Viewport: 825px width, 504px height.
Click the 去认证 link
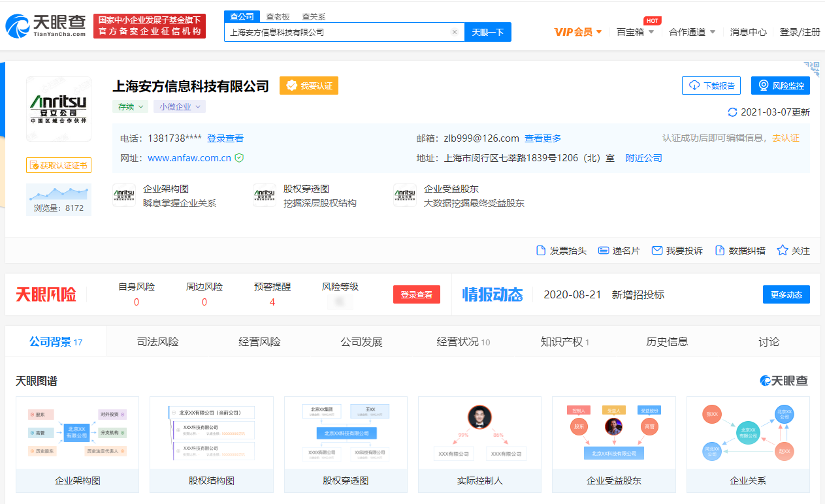[x=786, y=138]
